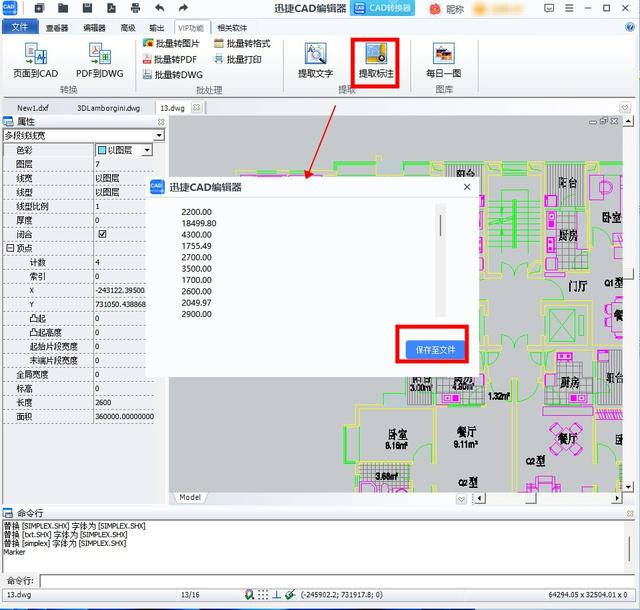This screenshot has height=610, width=640.
Task: Click the Redo arrow icon
Action: click(184, 8)
